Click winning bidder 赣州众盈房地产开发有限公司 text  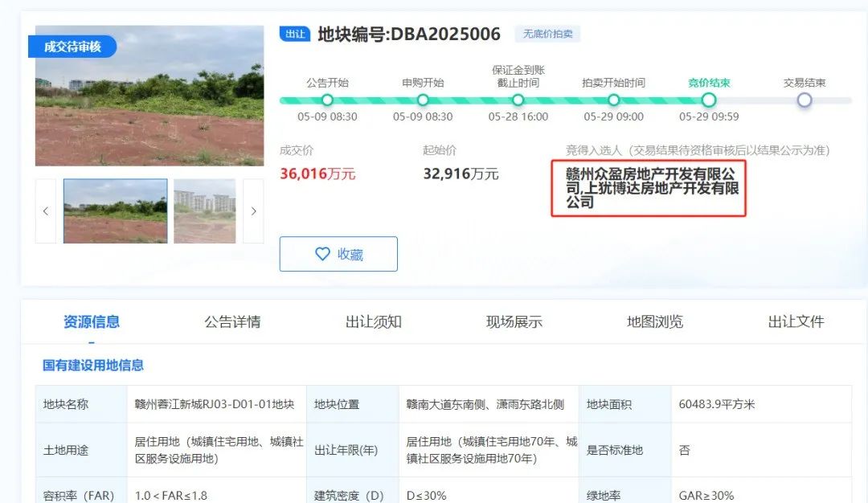pos(652,188)
